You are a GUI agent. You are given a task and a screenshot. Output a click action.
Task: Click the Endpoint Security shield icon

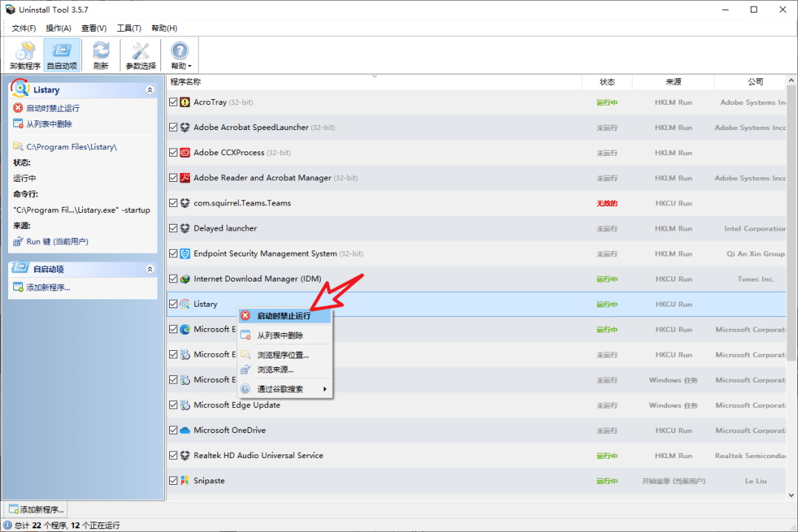point(185,253)
